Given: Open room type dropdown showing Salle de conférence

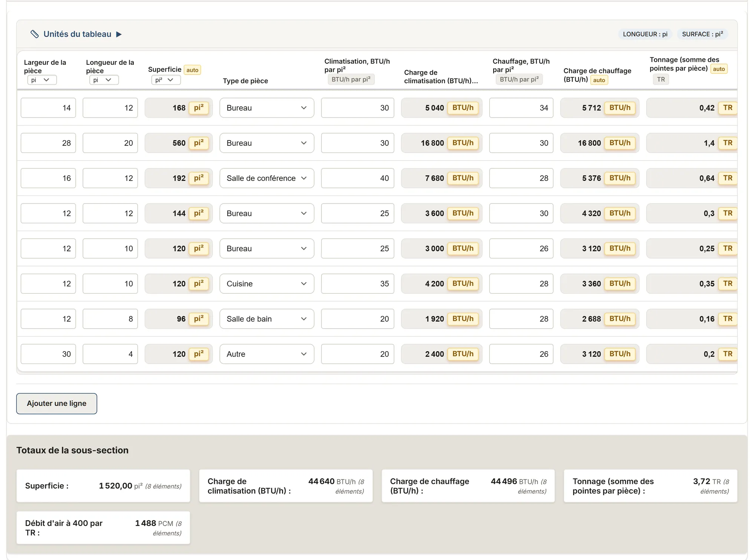Looking at the screenshot, I should point(267,178).
